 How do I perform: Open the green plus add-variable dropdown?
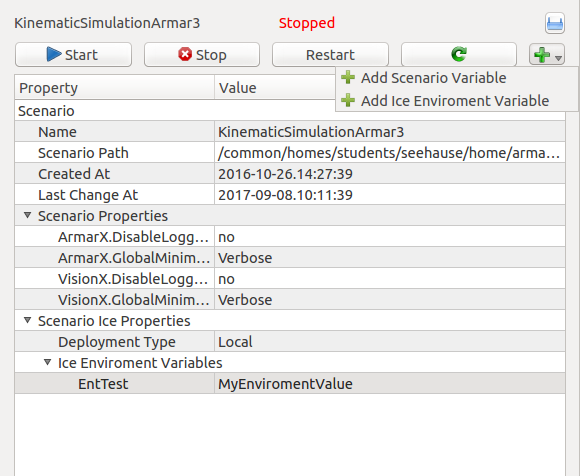pyautogui.click(x=547, y=55)
